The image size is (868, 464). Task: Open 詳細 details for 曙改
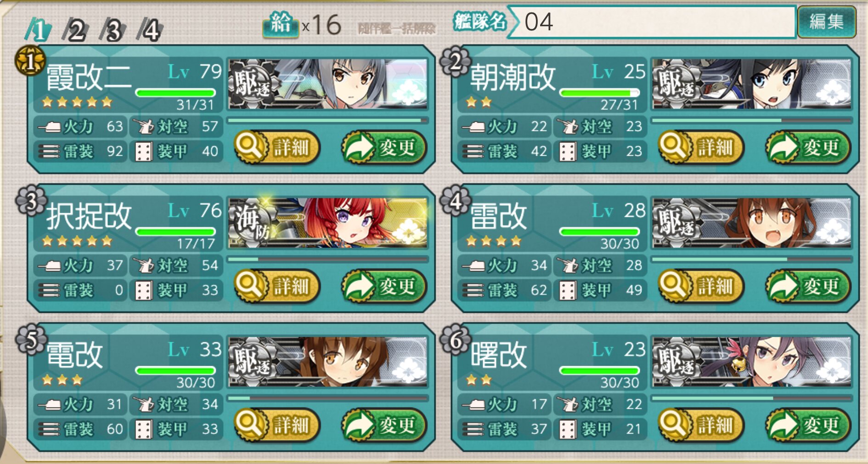pos(701,425)
